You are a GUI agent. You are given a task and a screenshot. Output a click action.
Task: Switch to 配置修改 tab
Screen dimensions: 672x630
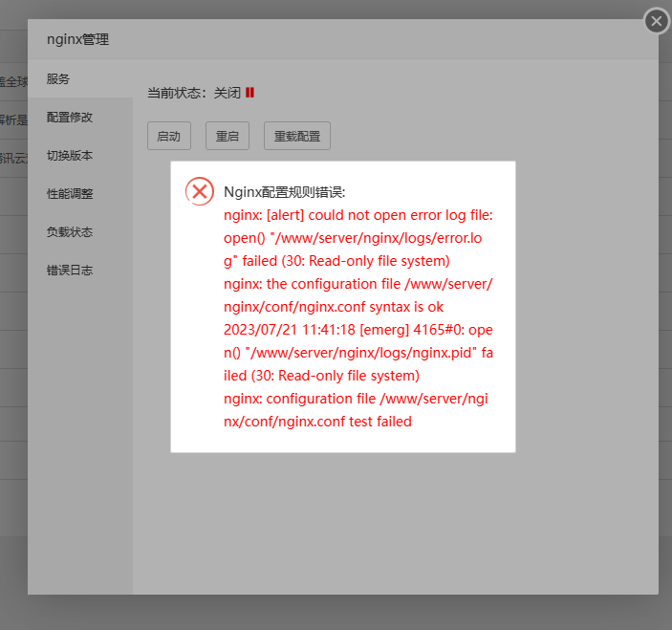tap(80, 117)
